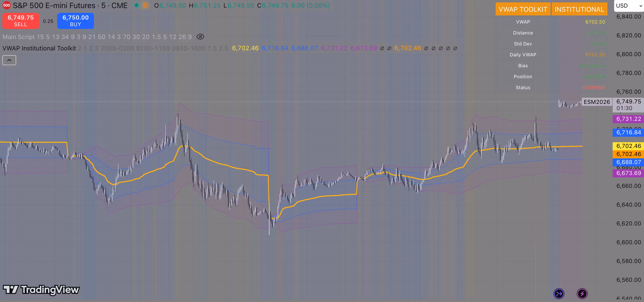Click the orange D delayed-data badge
Image resolution: width=644 pixels, height=302 pixels.
[x=145, y=5]
